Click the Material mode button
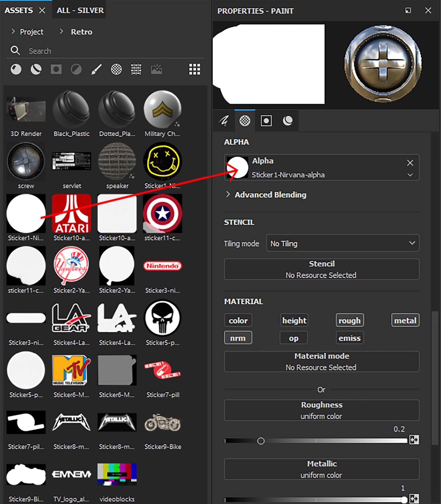The image size is (441, 504). click(x=322, y=361)
